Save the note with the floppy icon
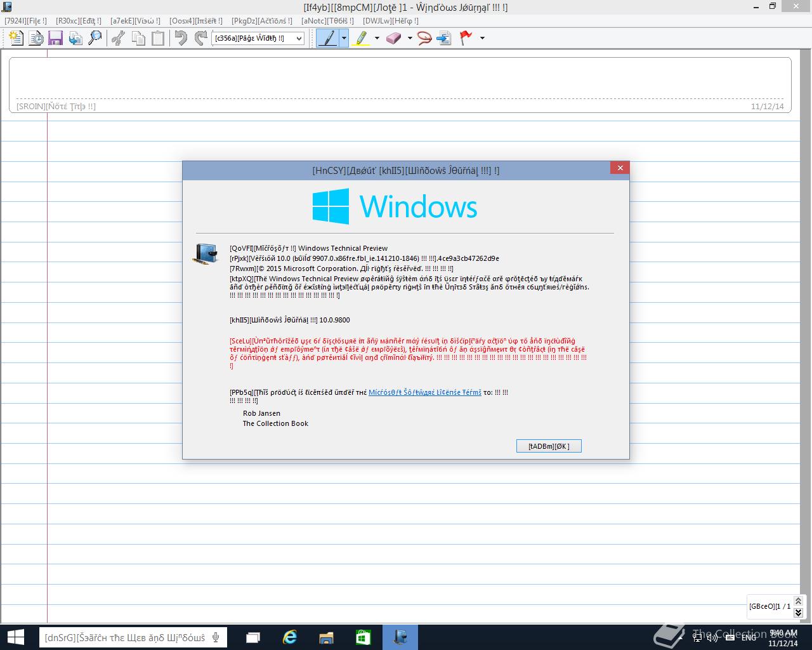Screen dimensions: 812x650 coord(55,38)
